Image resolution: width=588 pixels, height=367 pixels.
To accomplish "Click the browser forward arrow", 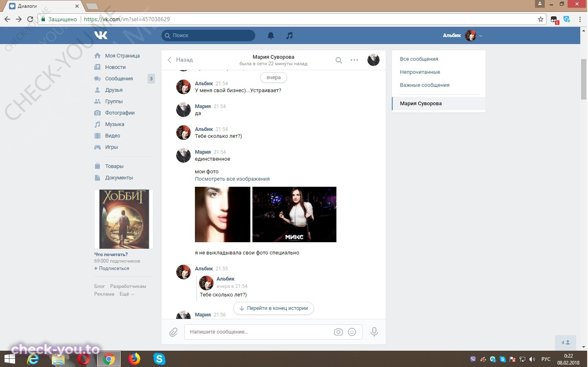I will coord(19,19).
